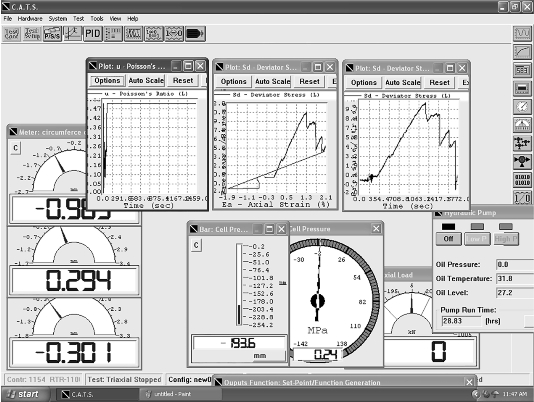Open the Test Setup toolbar icon

(x=32, y=34)
